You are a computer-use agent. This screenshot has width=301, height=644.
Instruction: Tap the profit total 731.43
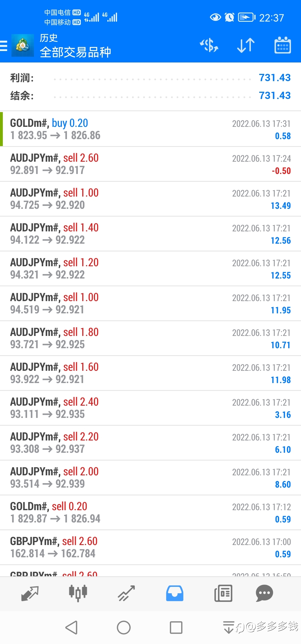275,78
